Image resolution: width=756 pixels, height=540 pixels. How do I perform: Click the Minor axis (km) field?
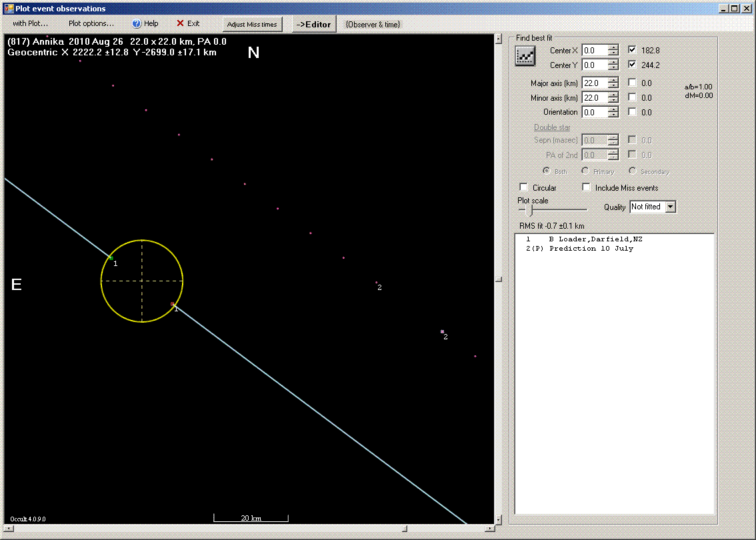point(595,97)
